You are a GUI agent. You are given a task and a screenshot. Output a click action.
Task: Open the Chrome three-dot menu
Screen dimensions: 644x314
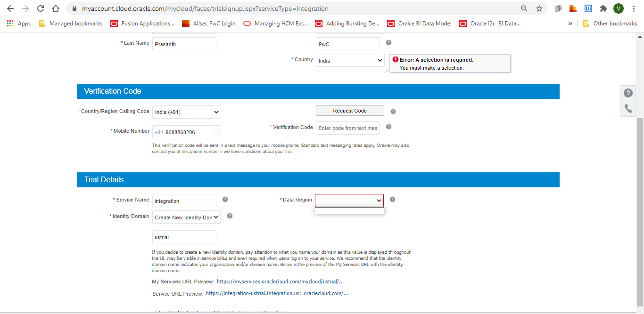tap(634, 8)
